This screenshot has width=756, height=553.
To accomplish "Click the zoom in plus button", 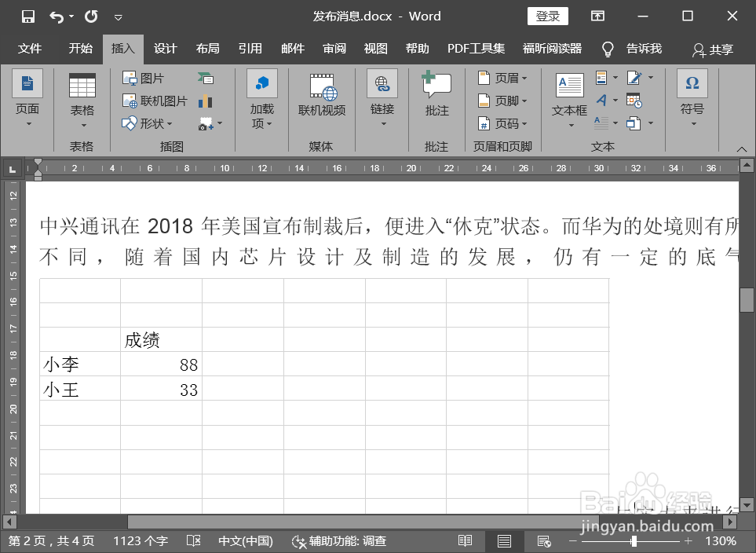I will coord(688,541).
